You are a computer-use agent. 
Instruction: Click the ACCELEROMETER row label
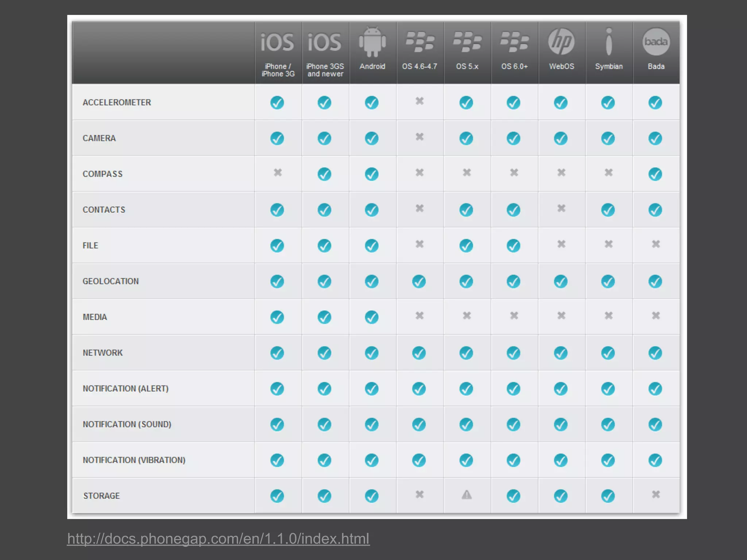coord(117,102)
